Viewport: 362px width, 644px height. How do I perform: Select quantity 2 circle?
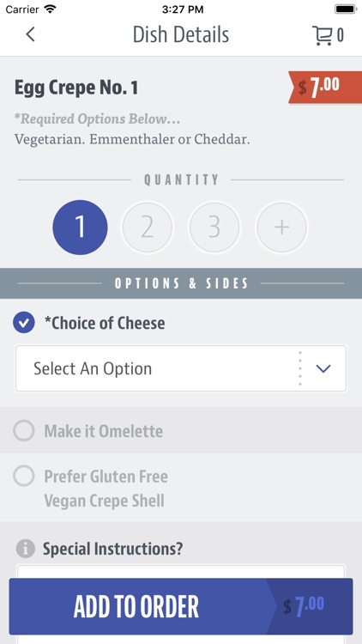pos(148,228)
